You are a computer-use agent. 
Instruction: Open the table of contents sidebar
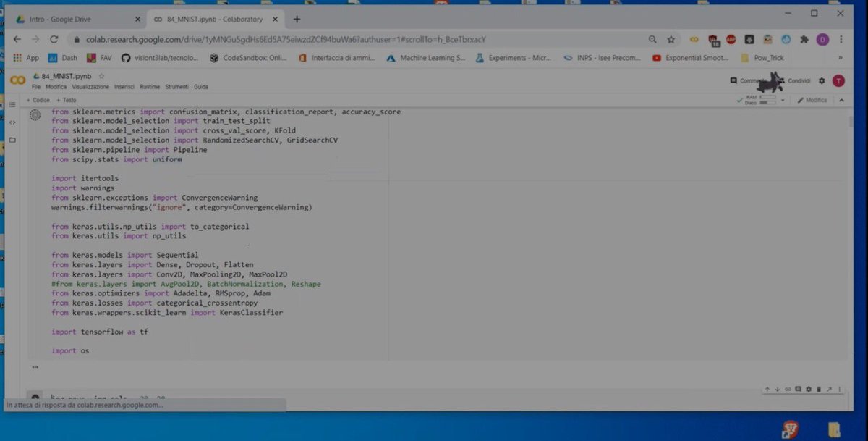pyautogui.click(x=12, y=105)
